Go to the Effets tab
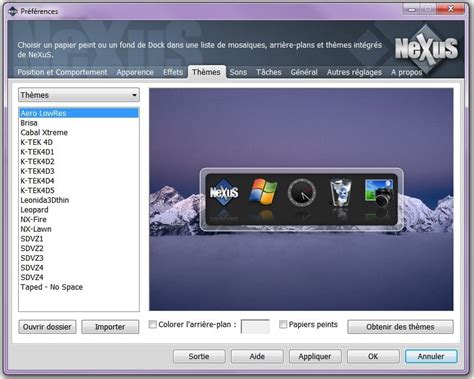Image resolution: width=474 pixels, height=379 pixels. pos(173,72)
